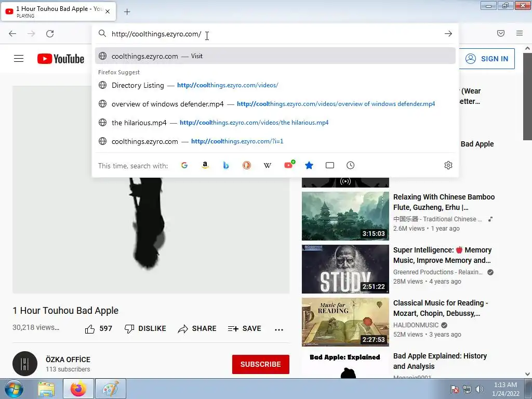This screenshot has height=399, width=532.
Task: Open Super Intelligence STUDY video thumbnail
Action: (x=345, y=269)
